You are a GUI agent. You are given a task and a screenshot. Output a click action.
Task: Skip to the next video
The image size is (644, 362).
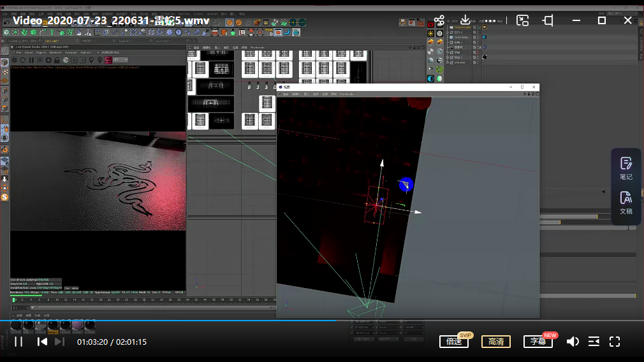coord(59,342)
